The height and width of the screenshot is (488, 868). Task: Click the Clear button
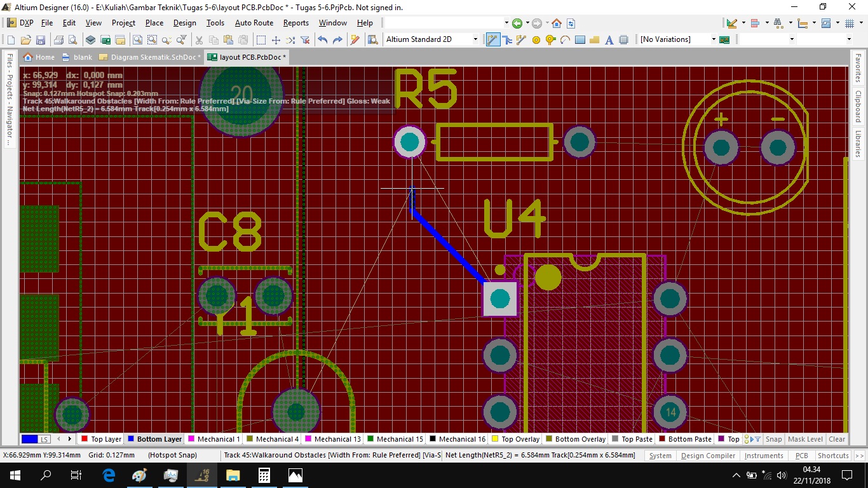(x=837, y=439)
